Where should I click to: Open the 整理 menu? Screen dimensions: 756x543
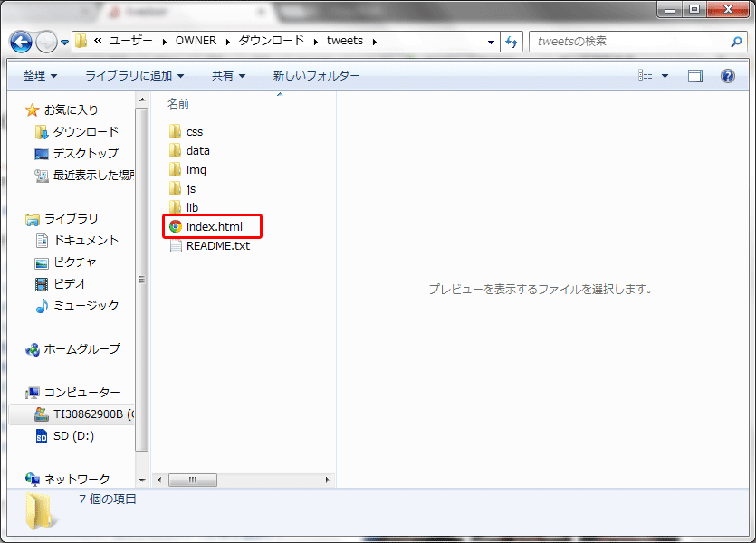coord(41,76)
